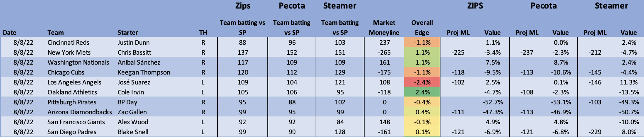Select the Market Moneyline value 237
644x137 pixels.
[x=384, y=42]
